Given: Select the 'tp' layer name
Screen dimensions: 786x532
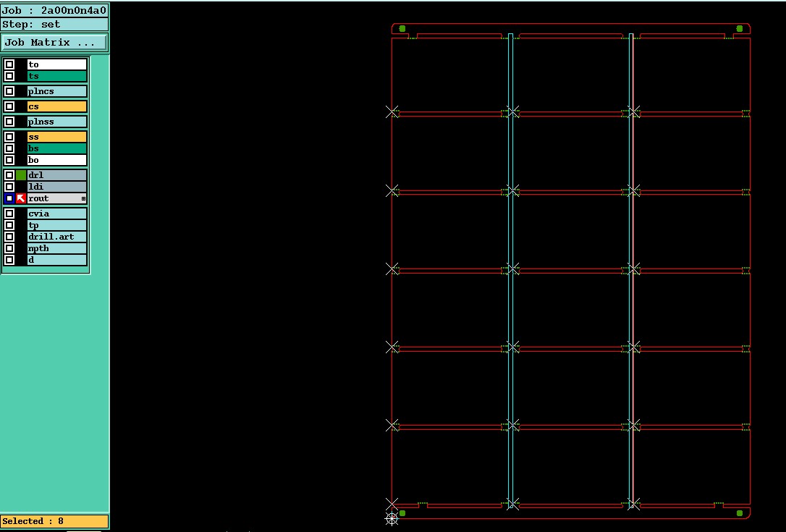Looking at the screenshot, I should point(56,225).
